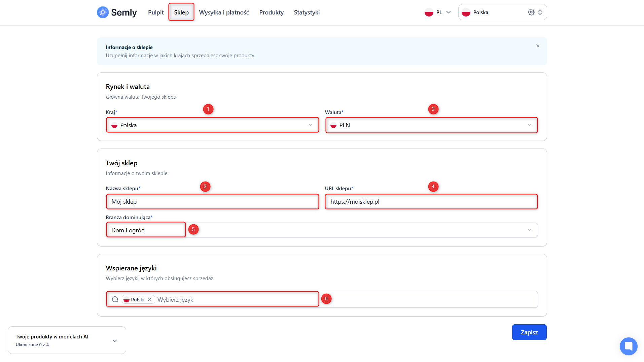Open the Waluta dropdown showing PLN
This screenshot has height=362, width=644.
(x=431, y=125)
